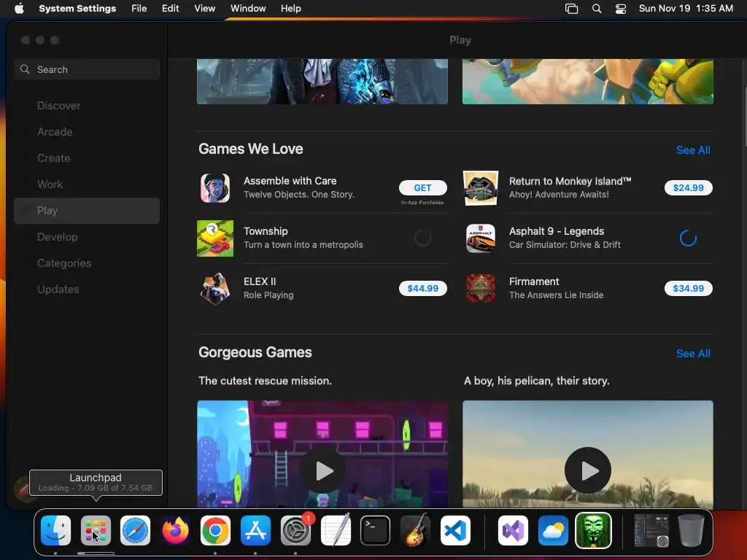This screenshot has width=747, height=560.
Task: Open Launchpad in the dock
Action: coord(96,531)
